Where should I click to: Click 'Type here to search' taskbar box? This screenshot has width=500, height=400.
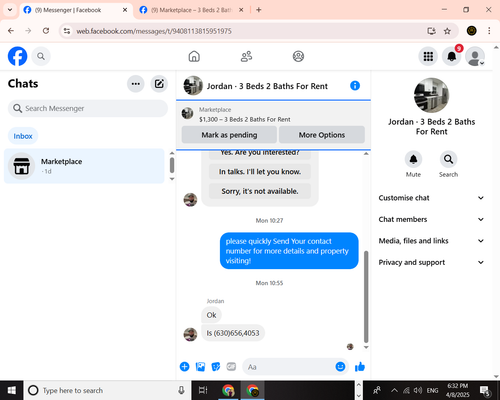[x=107, y=390]
